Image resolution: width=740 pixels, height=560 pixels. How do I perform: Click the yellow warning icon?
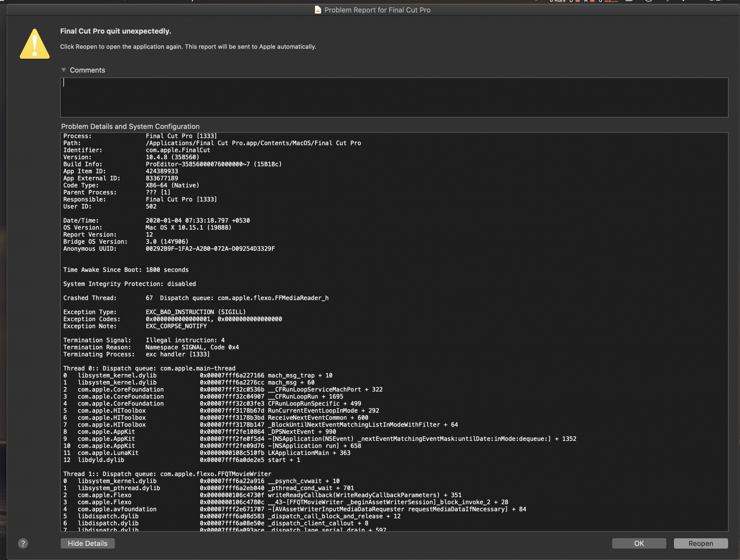click(35, 44)
